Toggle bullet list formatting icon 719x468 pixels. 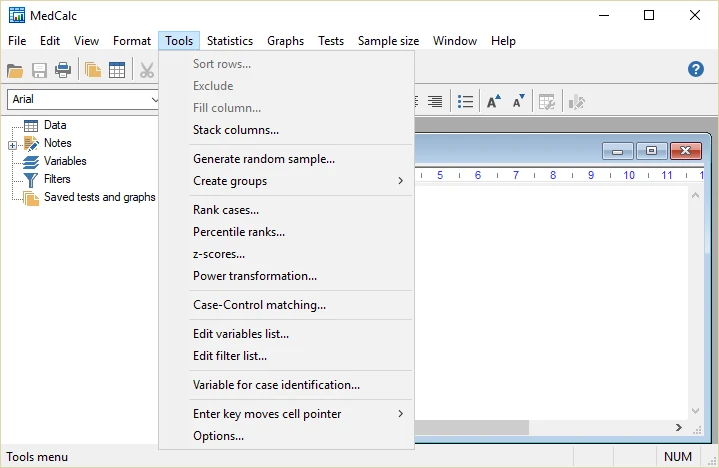[x=465, y=101]
